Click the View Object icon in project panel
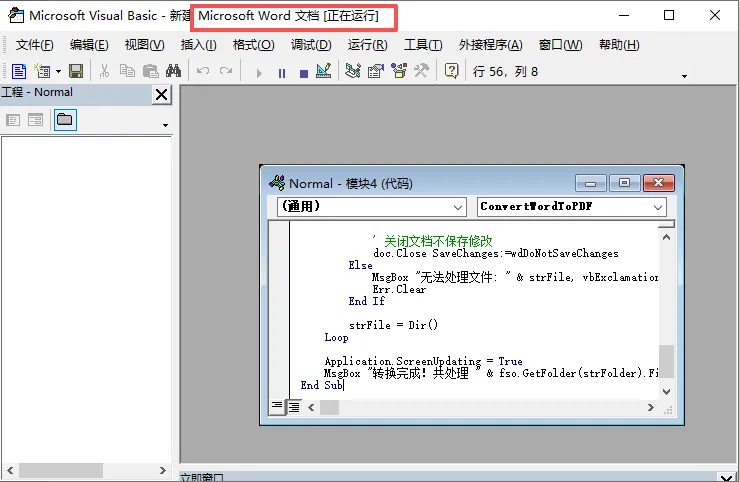This screenshot has height=482, width=740. click(35, 120)
